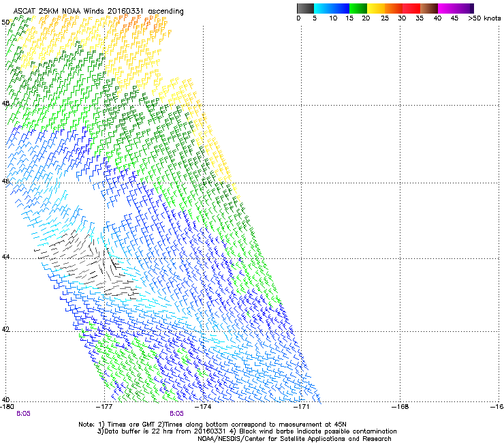The image size is (504, 443).
Task: Click the longitude label '-174'
Action: pyautogui.click(x=203, y=407)
